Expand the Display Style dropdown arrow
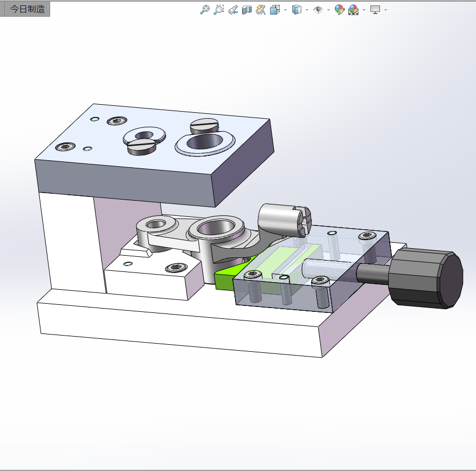 306,9
